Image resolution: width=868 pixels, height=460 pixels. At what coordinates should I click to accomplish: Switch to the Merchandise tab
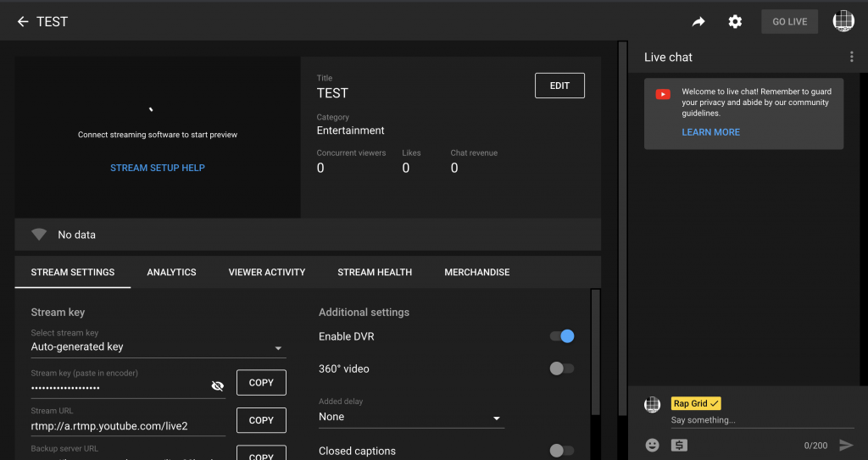(477, 272)
